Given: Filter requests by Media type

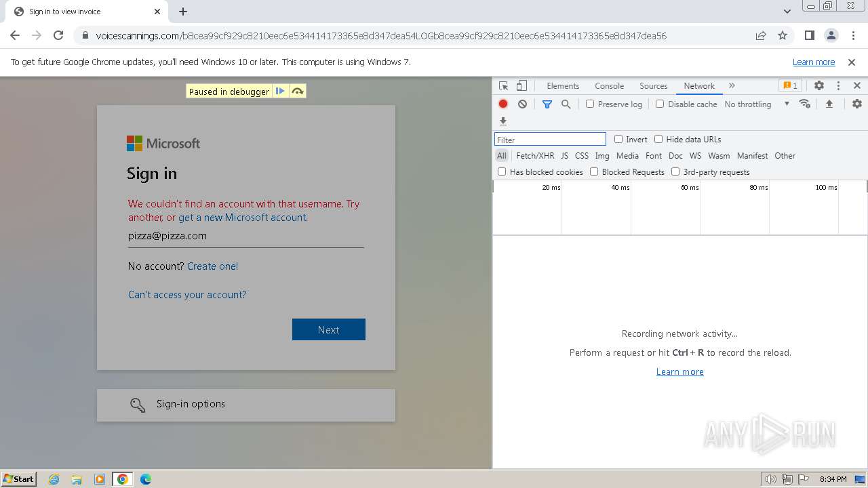Looking at the screenshot, I should tap(627, 155).
